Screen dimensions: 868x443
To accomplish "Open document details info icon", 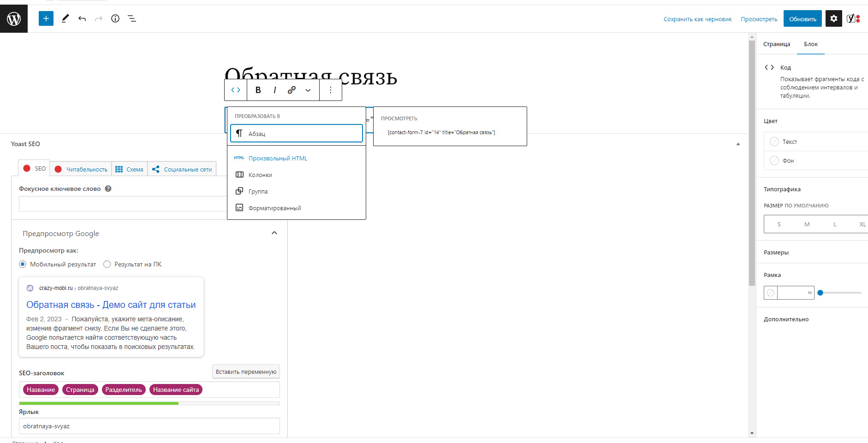I will 115,19.
